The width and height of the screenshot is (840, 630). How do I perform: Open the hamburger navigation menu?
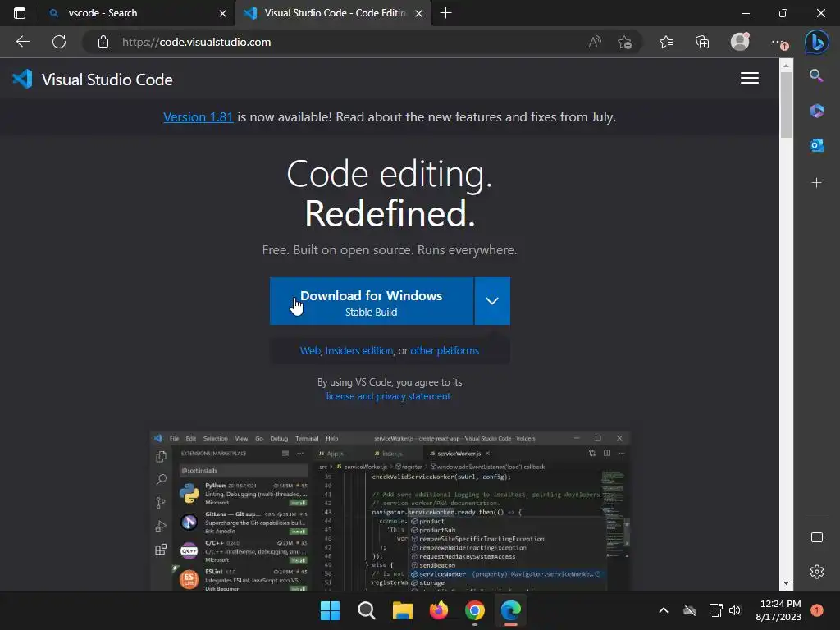tap(750, 78)
